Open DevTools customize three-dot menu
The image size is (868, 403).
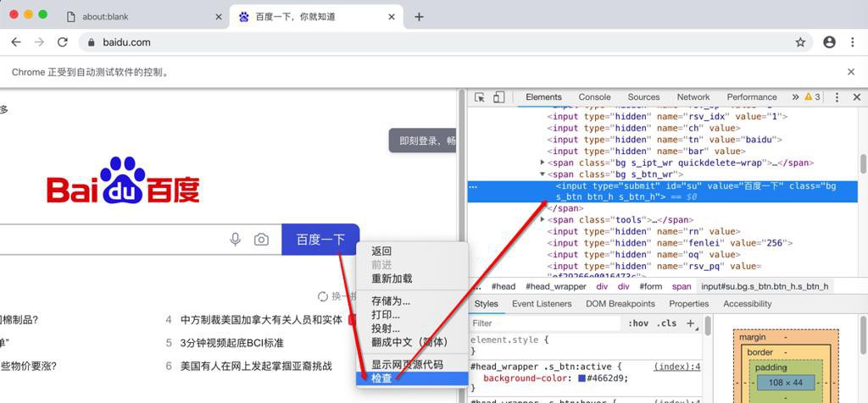pos(837,97)
